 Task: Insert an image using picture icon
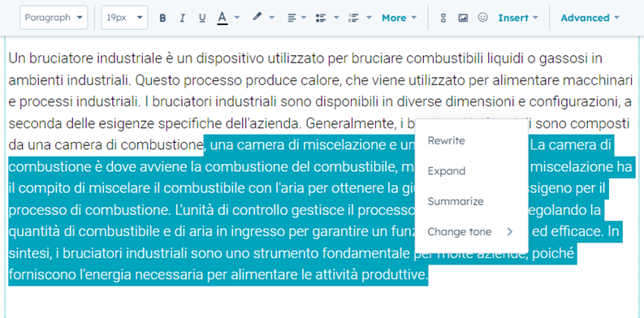(x=463, y=18)
